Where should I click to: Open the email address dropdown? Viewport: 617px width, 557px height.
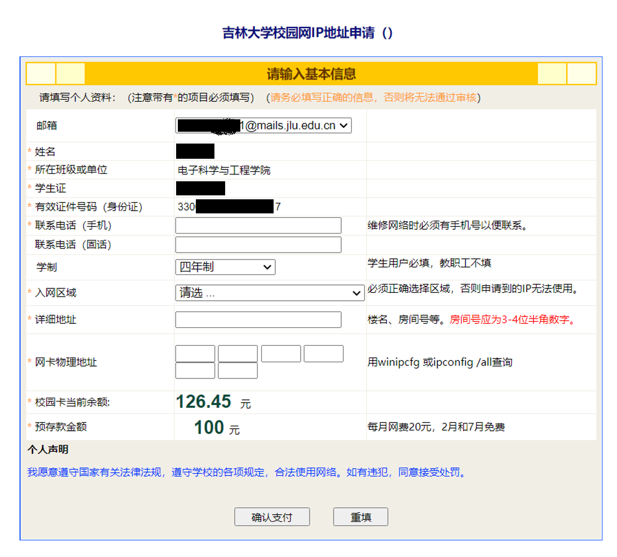263,126
